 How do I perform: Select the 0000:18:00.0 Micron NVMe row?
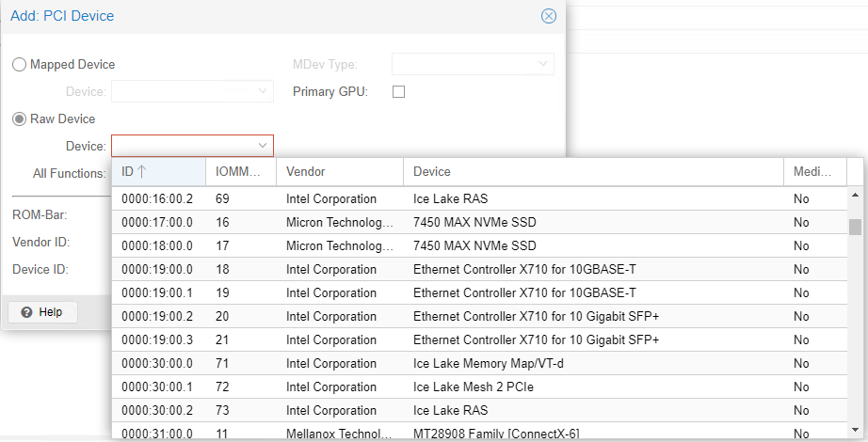pyautogui.click(x=479, y=245)
